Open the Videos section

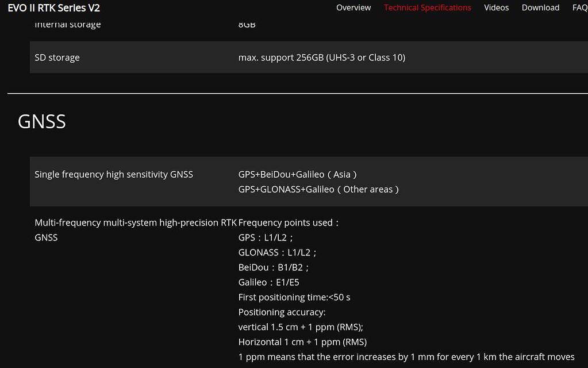495,7
